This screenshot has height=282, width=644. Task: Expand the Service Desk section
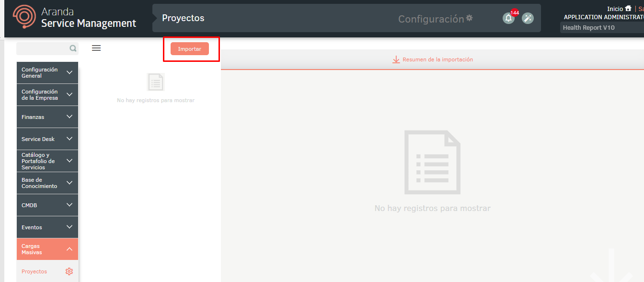pyautogui.click(x=47, y=139)
